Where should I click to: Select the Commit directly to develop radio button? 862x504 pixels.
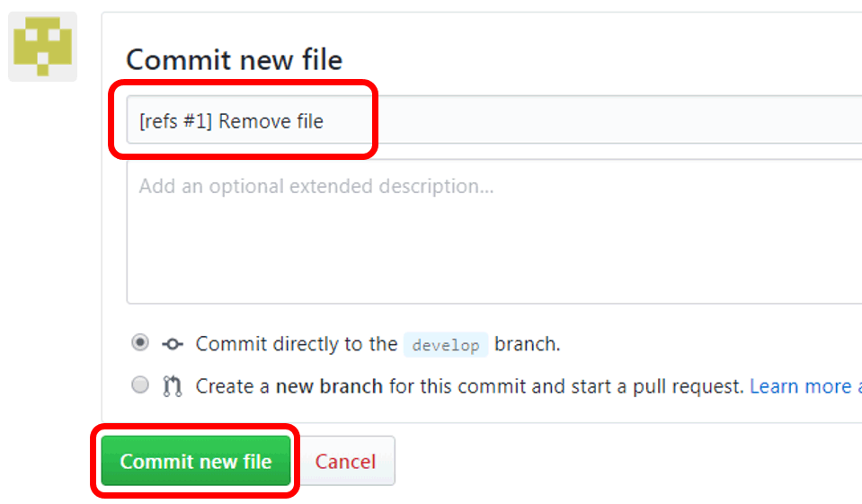(140, 343)
